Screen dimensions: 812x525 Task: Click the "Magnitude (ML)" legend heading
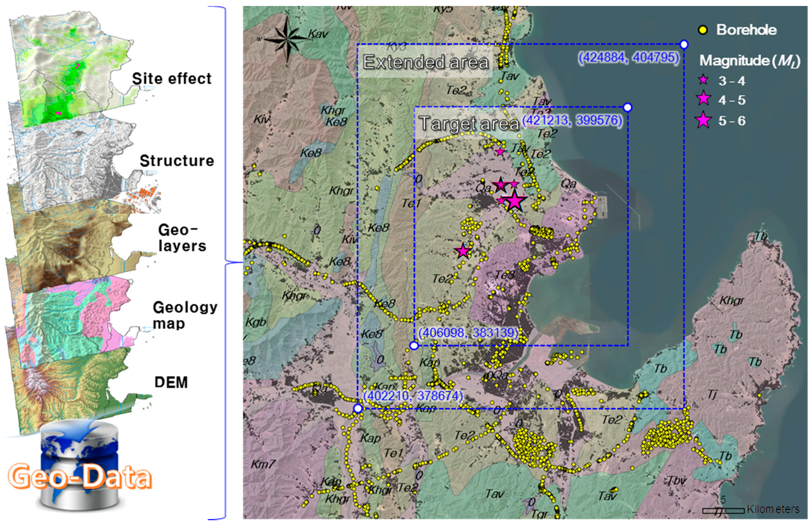tap(749, 61)
